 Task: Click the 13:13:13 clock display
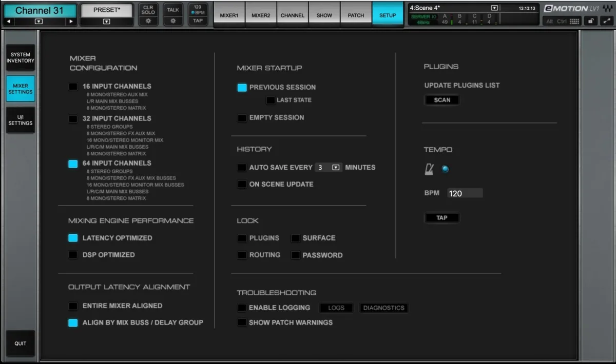click(527, 8)
